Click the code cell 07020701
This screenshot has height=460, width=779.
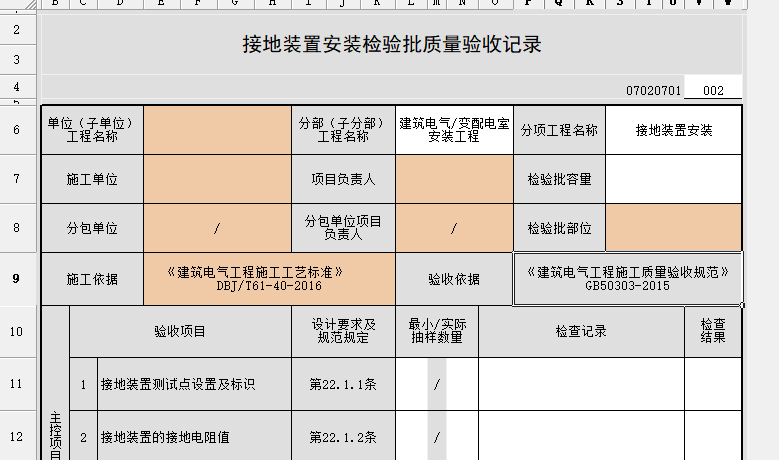point(653,90)
